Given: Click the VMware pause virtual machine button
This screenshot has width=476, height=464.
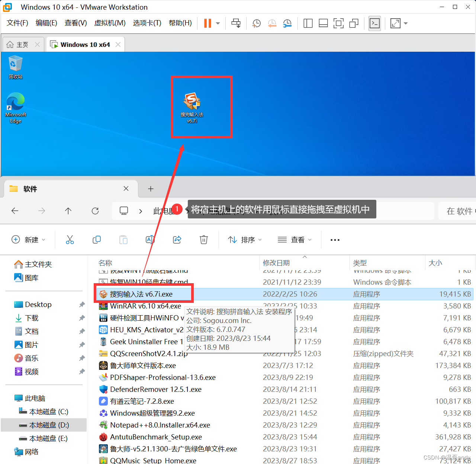Looking at the screenshot, I should tap(208, 23).
